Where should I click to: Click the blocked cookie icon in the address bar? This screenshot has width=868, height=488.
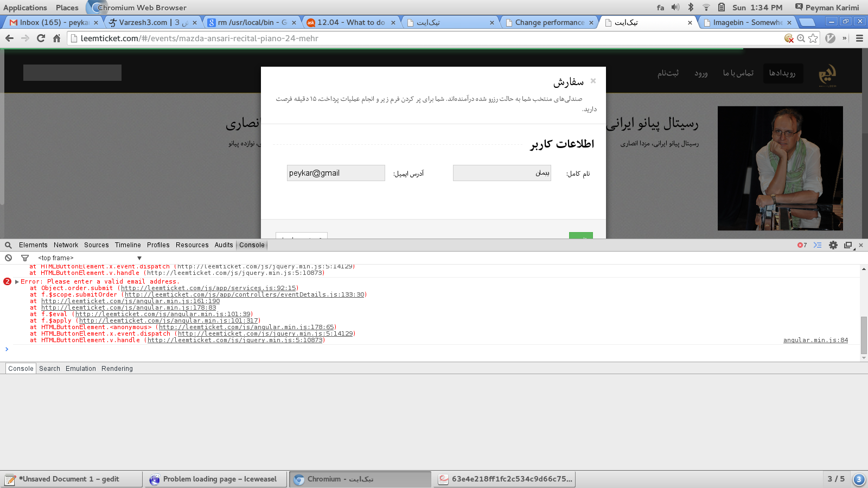click(x=789, y=38)
